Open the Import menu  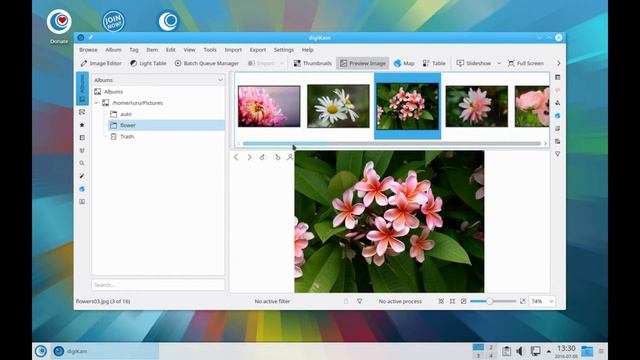tap(233, 50)
